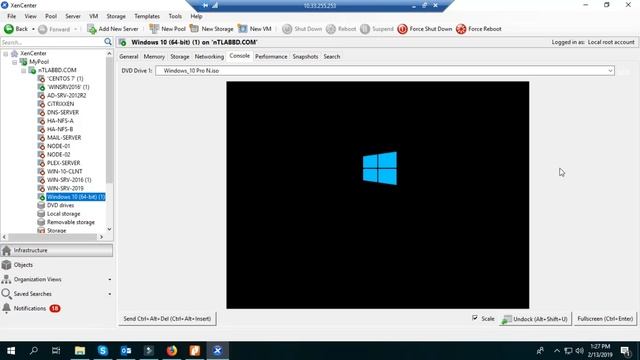Open Outlook from the taskbar
Screen dimensions: 640x360
tap(126, 351)
